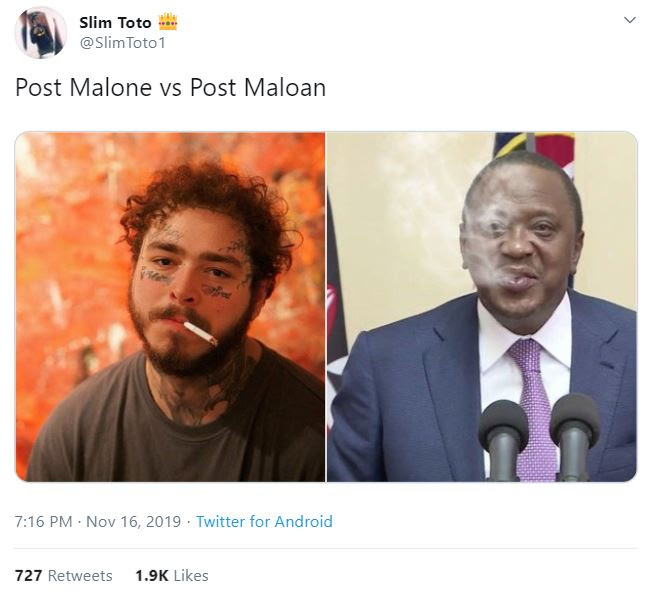The width and height of the screenshot is (654, 592).
Task: Select the tweet text Post Malone vs Post Maloan
Action: point(170,88)
